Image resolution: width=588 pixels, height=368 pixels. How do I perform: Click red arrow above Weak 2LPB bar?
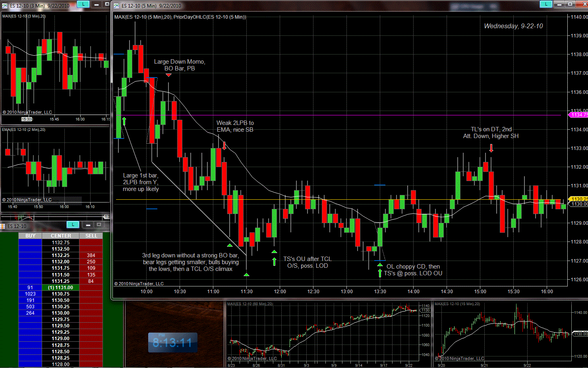224,146
